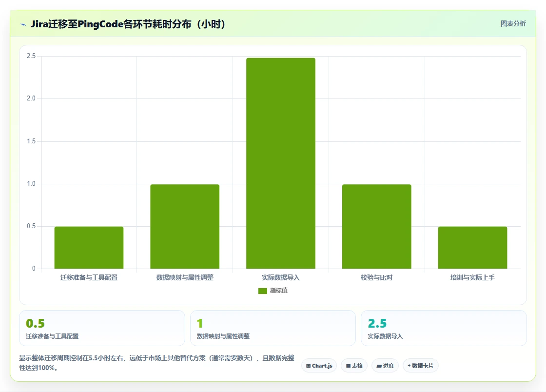Click the chart icon beside the Jira title
The image size is (546, 392).
(23, 24)
